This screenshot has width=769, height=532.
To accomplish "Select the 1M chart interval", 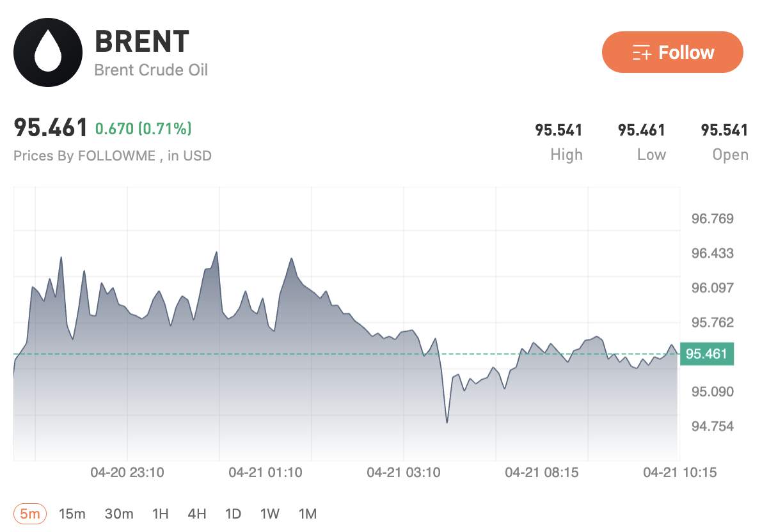I will [306, 513].
